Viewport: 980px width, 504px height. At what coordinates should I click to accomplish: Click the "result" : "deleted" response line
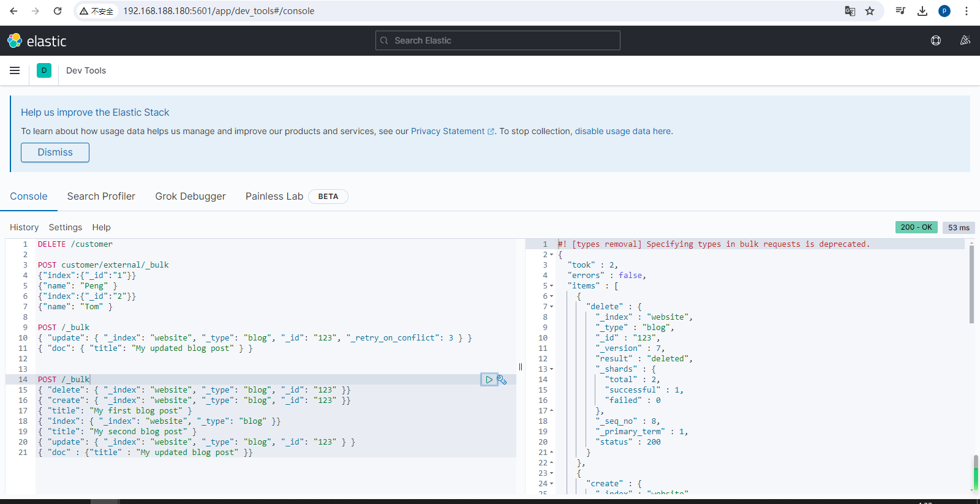coord(644,359)
